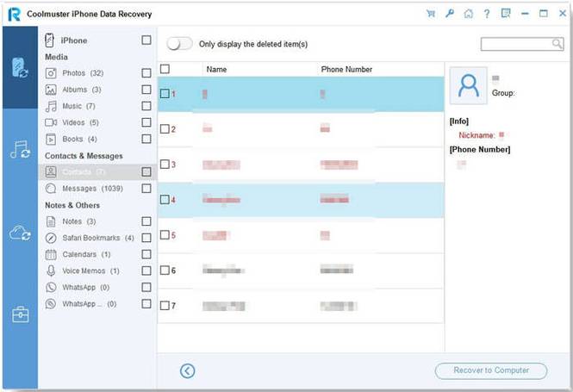Select the recover from iOS device sidebar icon
573x392 pixels.
[20, 67]
